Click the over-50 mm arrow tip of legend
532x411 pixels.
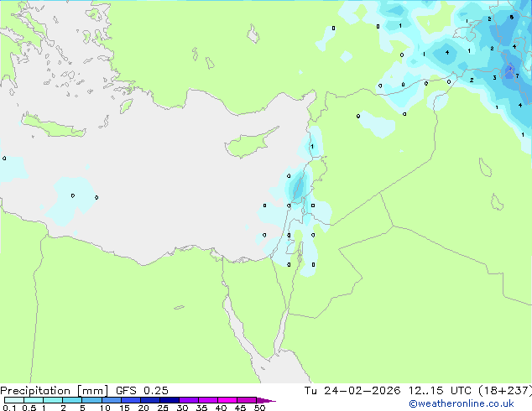coord(266,400)
